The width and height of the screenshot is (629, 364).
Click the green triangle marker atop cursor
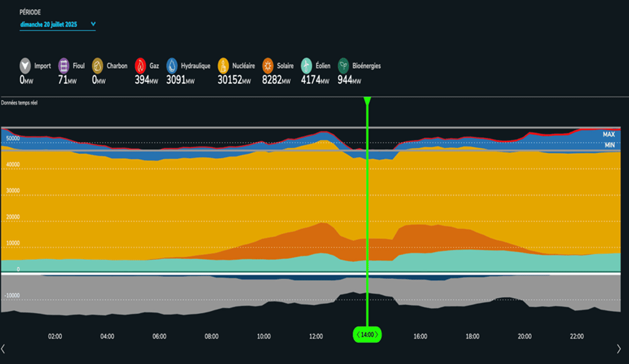tap(367, 101)
